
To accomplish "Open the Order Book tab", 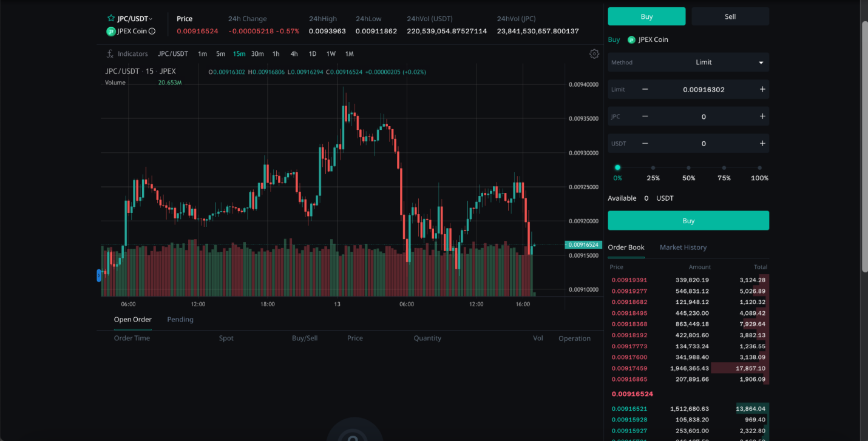I will (626, 247).
